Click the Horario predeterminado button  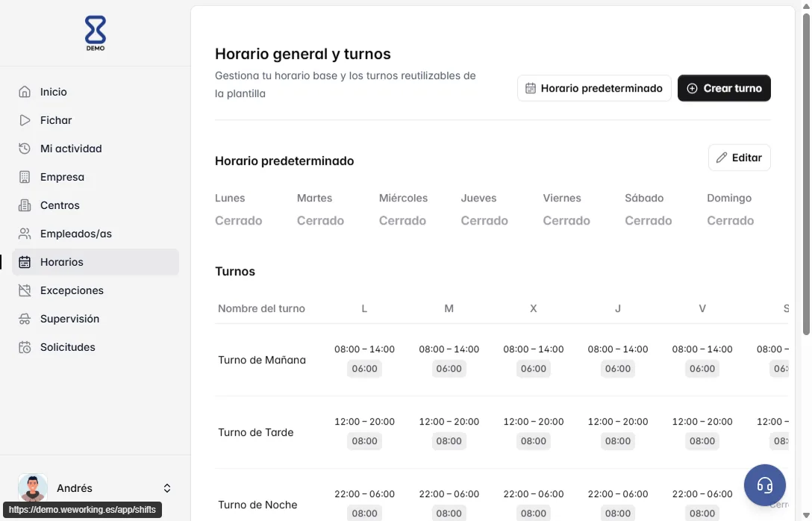pos(594,89)
